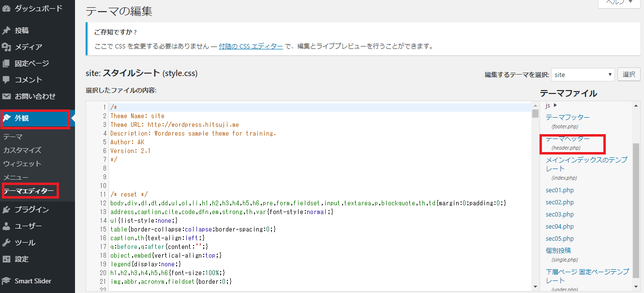Follow the 付随の CSS エディター link

(x=251, y=46)
